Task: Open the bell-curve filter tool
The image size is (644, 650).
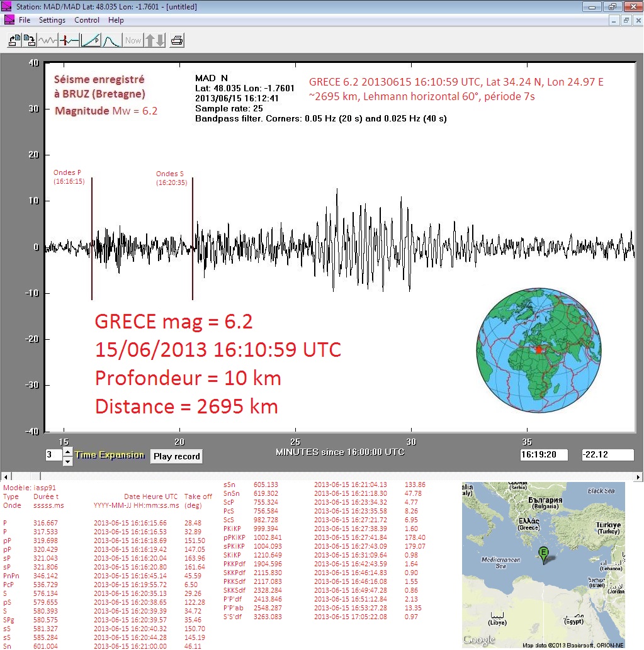Action: pyautogui.click(x=111, y=41)
